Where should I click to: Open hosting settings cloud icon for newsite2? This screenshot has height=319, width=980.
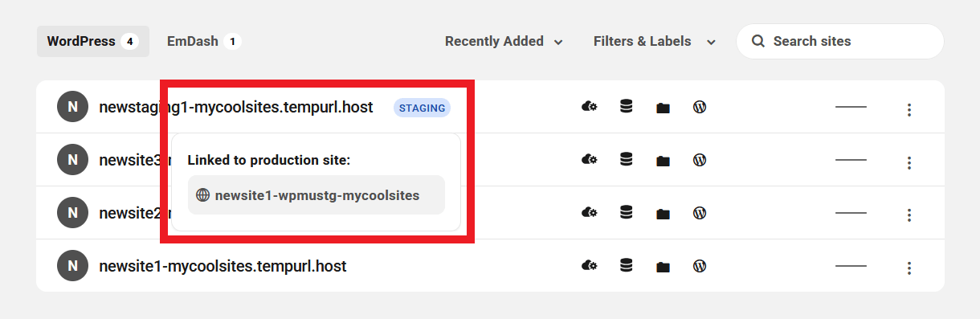(589, 213)
